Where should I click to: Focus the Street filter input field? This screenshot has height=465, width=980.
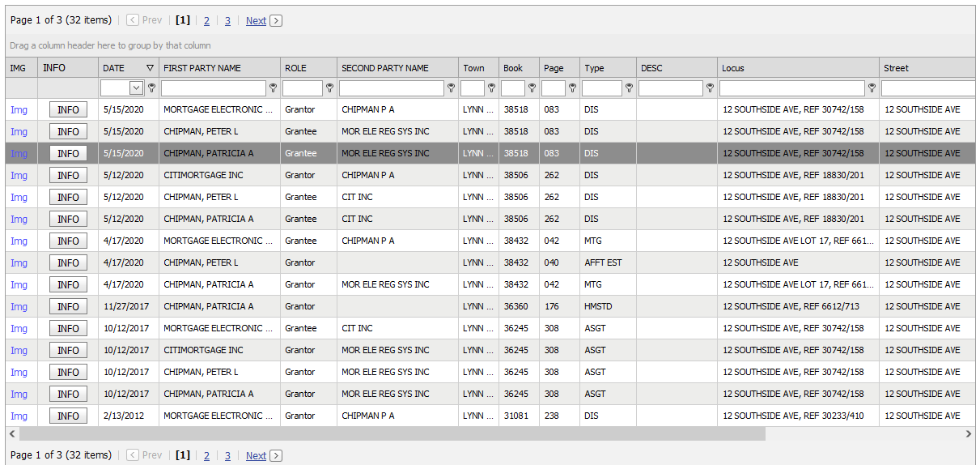click(x=928, y=88)
